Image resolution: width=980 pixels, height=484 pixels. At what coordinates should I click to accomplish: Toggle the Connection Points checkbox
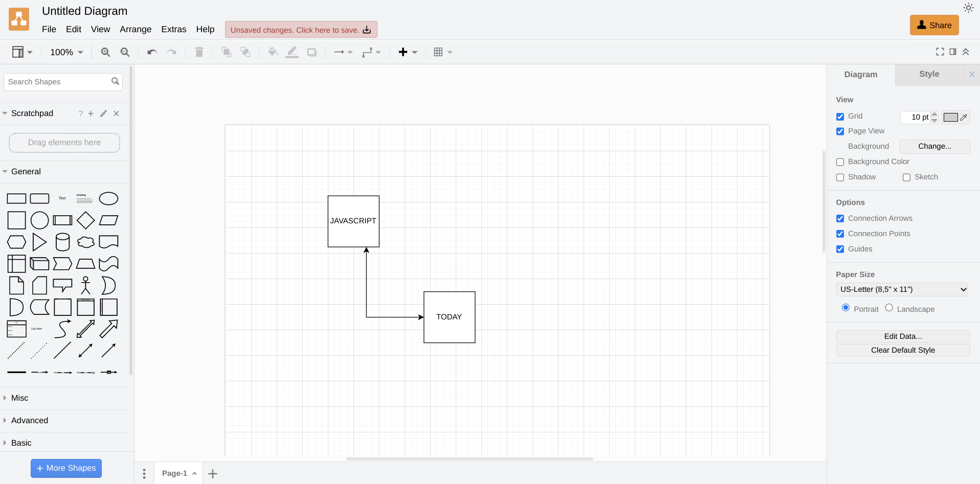840,234
